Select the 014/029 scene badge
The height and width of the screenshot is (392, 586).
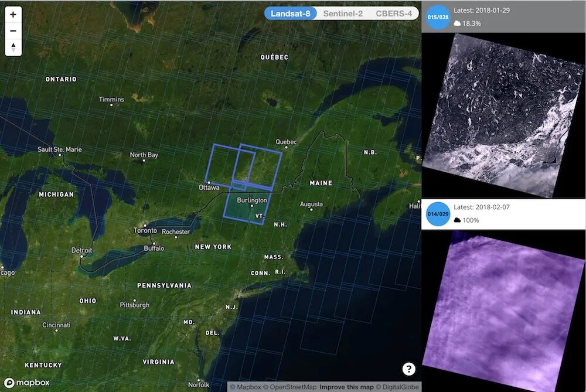pos(438,214)
